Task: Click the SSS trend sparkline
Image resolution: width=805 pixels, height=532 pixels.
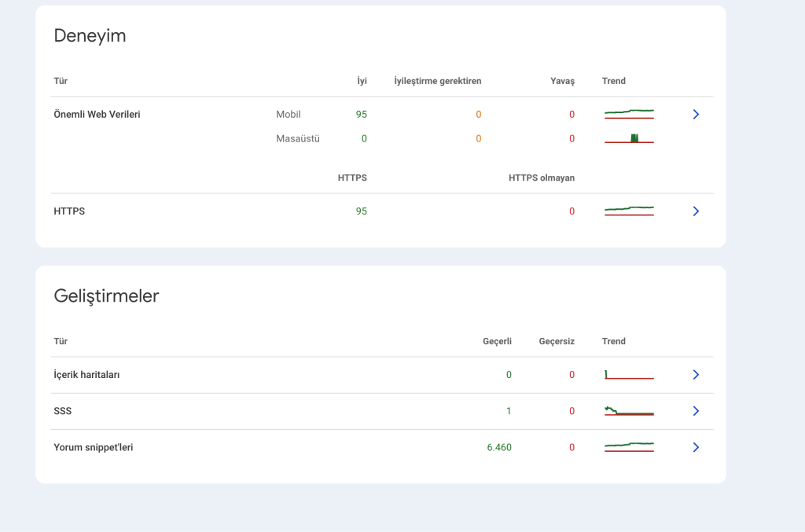Action: [629, 411]
